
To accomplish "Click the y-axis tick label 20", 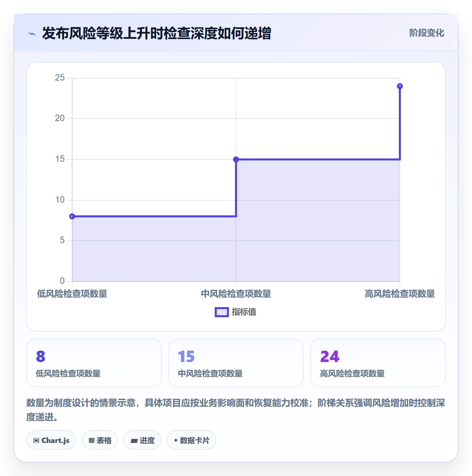I will coord(60,118).
